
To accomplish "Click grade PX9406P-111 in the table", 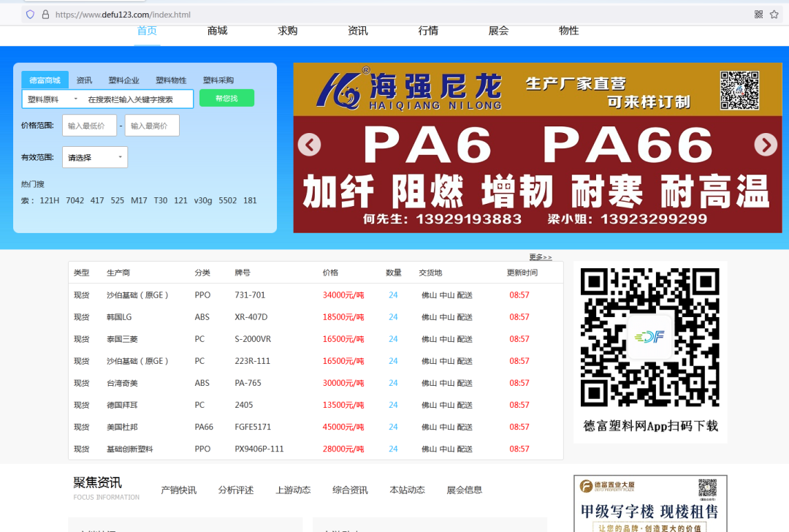I will [259, 449].
